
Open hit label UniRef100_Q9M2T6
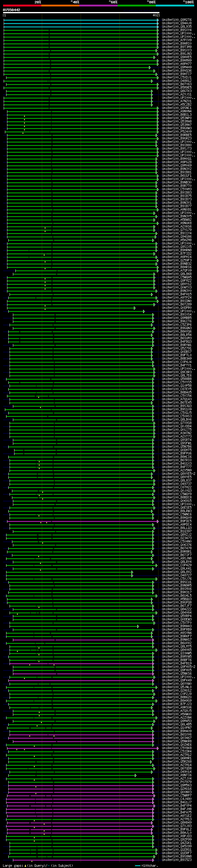[177, 20]
